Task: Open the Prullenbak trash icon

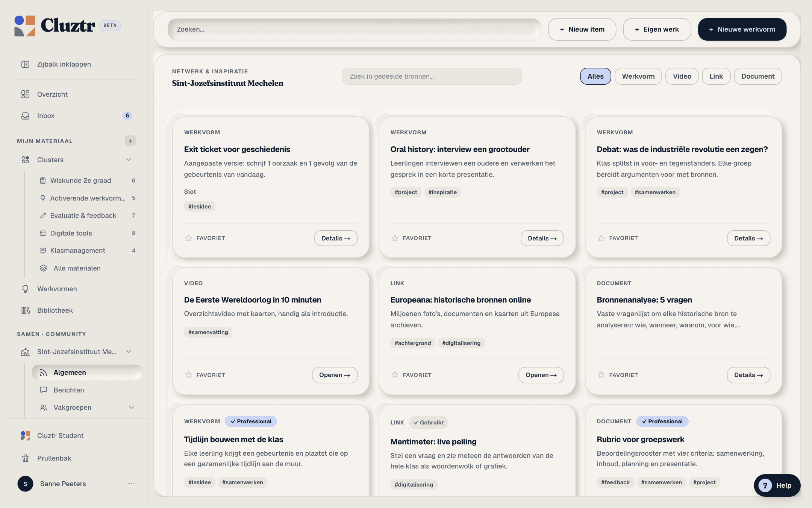Action: pos(25,458)
